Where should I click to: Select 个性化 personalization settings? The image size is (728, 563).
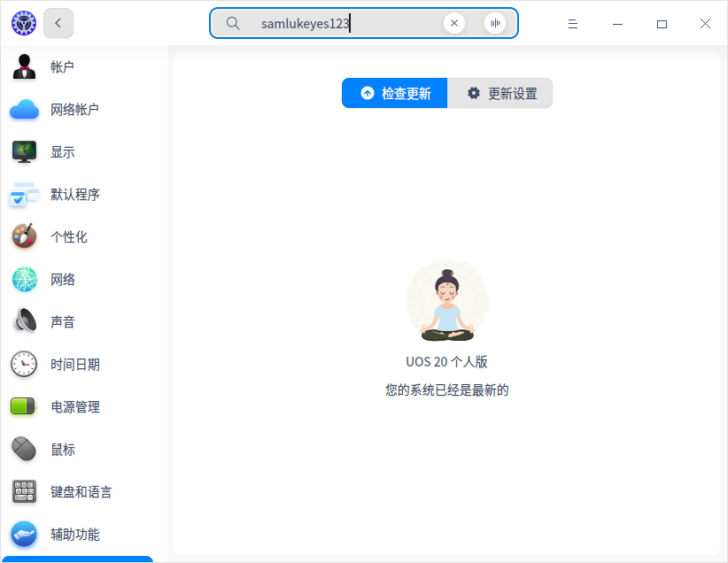[x=78, y=236]
